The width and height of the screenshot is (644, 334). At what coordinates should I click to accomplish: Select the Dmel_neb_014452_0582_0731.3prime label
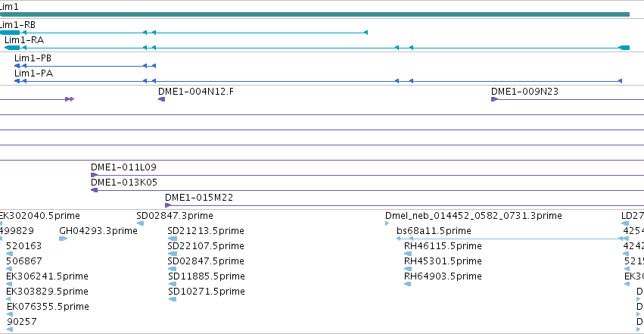(x=474, y=216)
